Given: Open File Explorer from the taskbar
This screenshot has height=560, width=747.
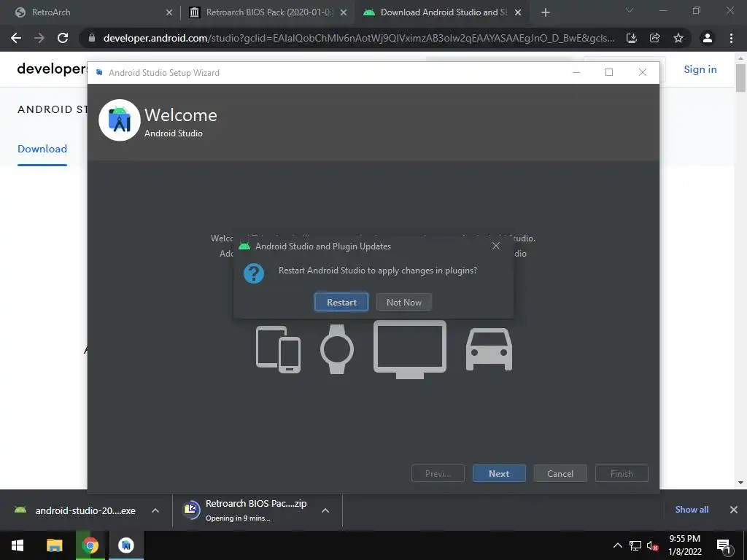Looking at the screenshot, I should pos(54,545).
